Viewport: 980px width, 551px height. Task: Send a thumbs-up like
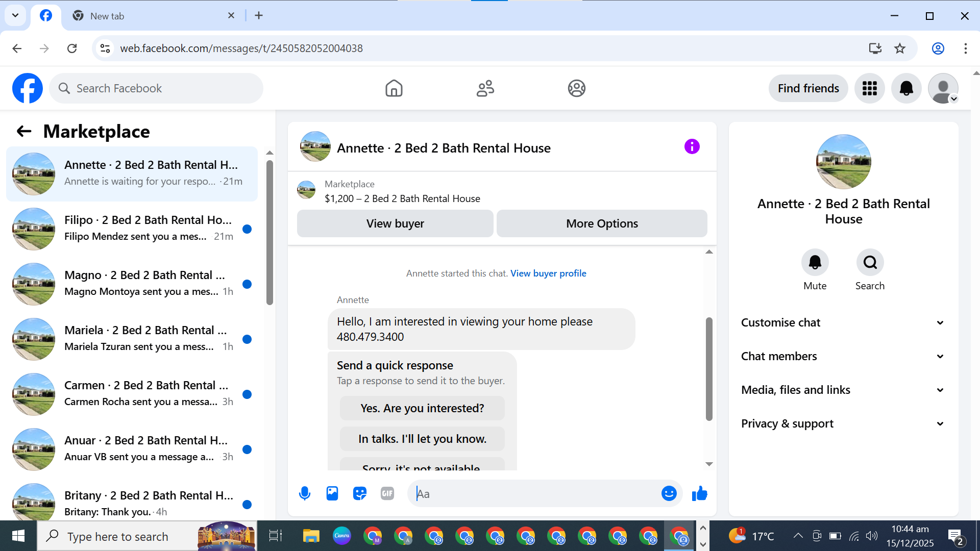tap(700, 493)
